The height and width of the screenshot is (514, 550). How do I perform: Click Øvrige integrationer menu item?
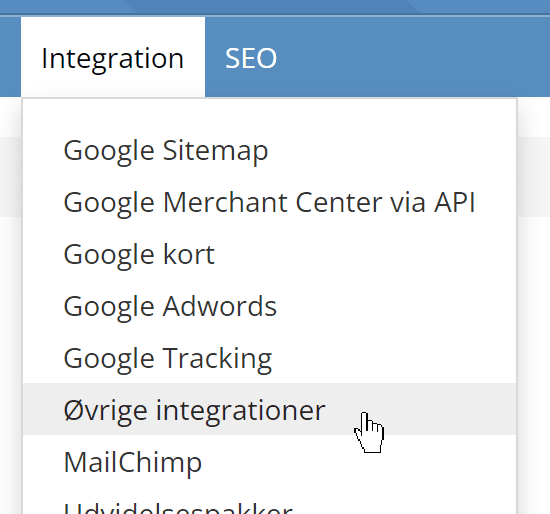(x=269, y=409)
